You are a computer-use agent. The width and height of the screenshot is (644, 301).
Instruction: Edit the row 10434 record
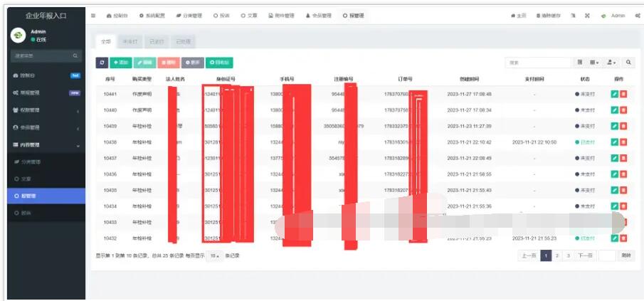(614, 206)
